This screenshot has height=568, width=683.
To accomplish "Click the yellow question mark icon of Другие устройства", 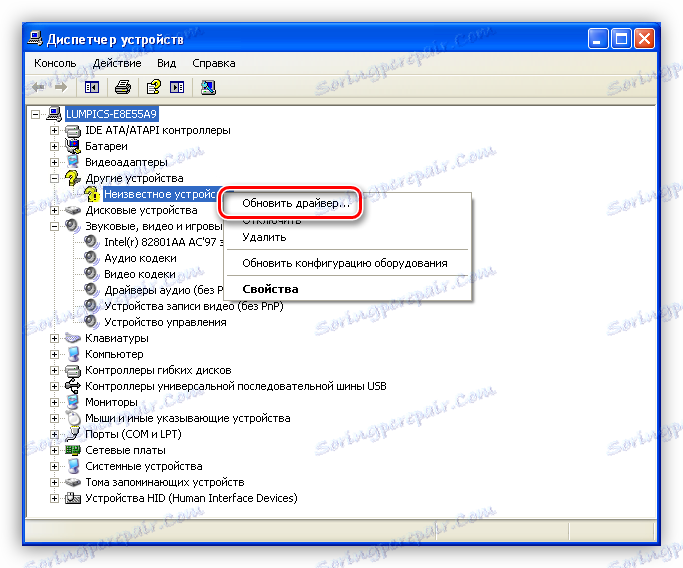I will click(72, 178).
